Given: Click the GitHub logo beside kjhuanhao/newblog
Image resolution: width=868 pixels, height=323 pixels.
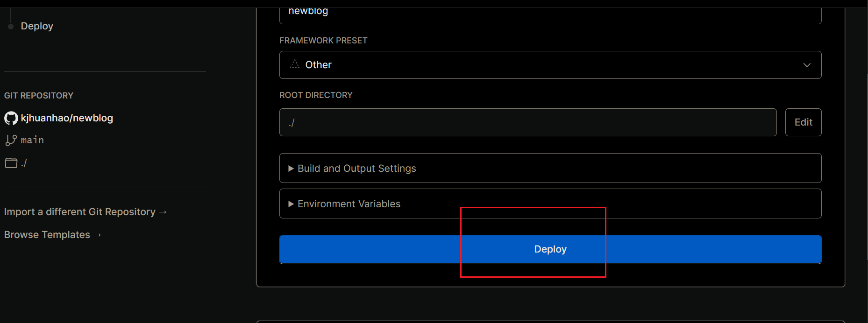Looking at the screenshot, I should [11, 118].
